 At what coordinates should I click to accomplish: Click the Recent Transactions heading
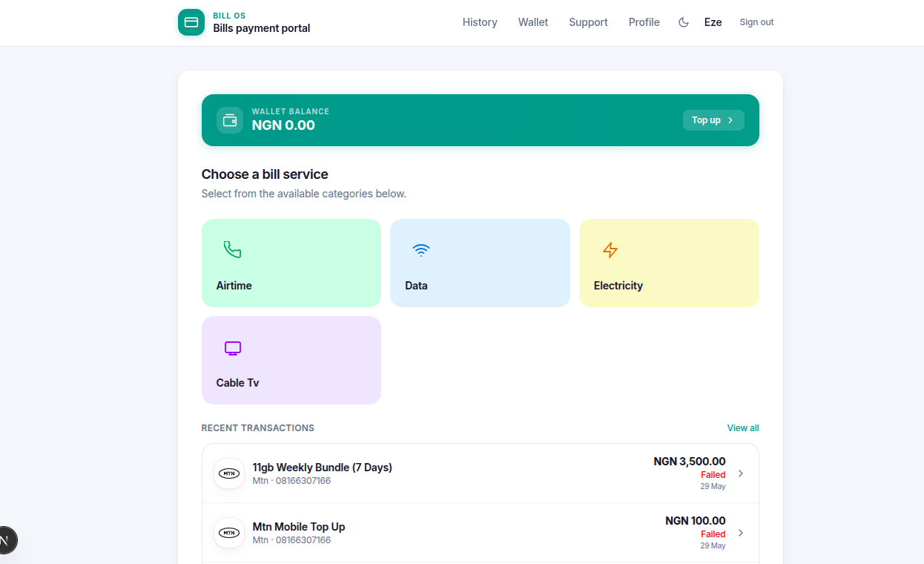tap(258, 428)
